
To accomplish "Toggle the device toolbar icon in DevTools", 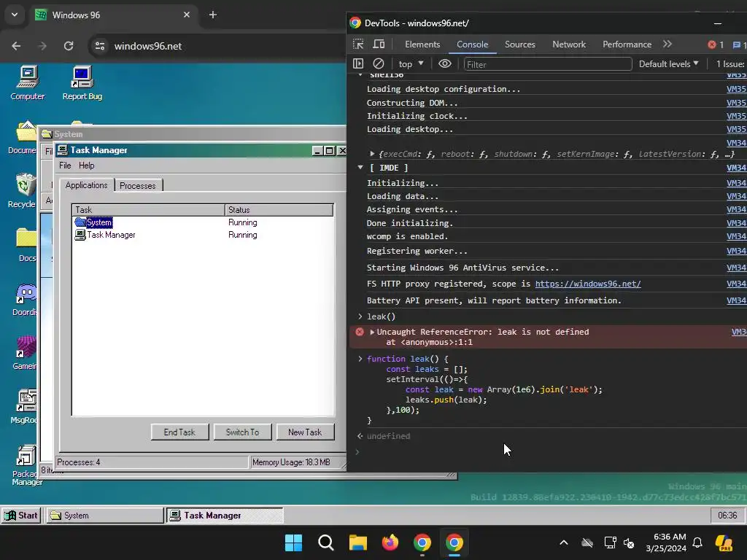I will [379, 44].
